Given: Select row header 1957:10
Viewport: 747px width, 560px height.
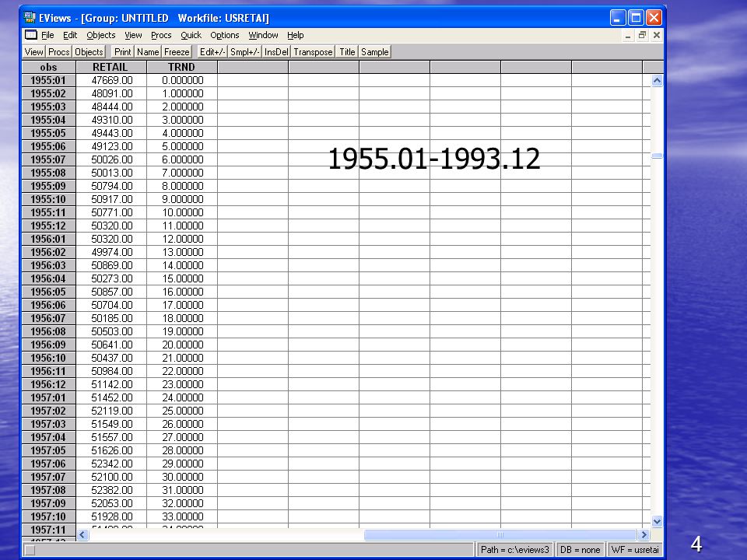Looking at the screenshot, I should pyautogui.click(x=48, y=516).
